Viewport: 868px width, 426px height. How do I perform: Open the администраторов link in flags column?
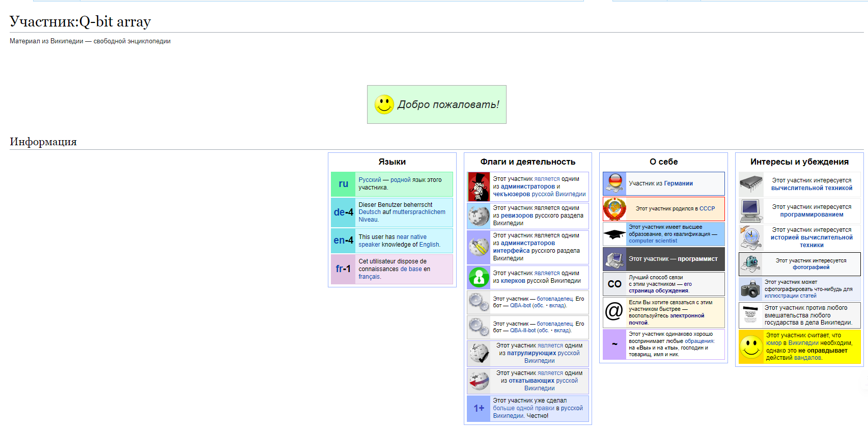[x=527, y=187]
